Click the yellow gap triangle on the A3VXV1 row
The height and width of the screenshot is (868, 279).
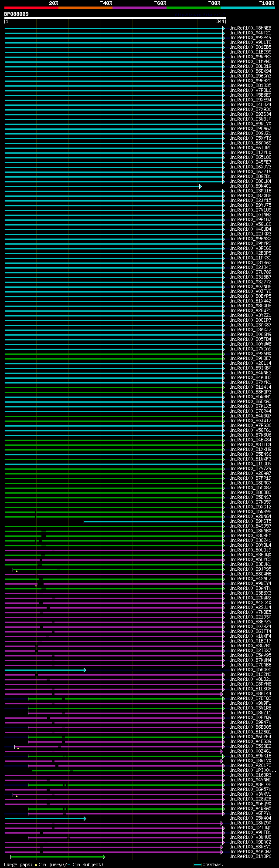tap(17, 796)
